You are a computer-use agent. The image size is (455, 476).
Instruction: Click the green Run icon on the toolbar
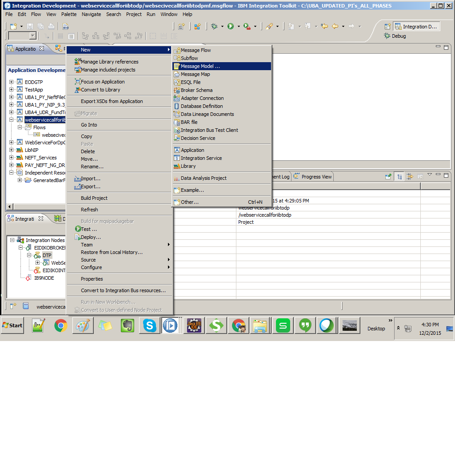tap(231, 26)
